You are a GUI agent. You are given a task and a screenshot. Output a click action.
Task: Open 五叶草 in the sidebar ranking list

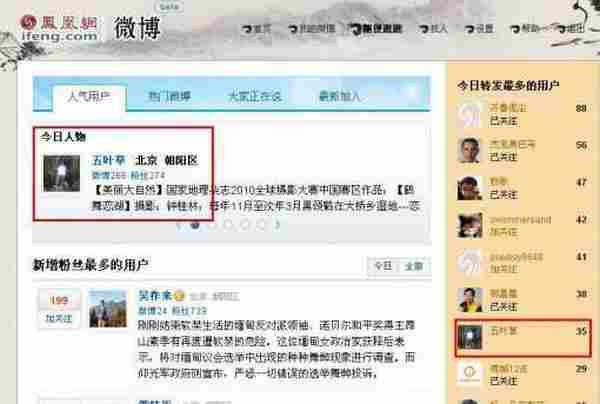(503, 331)
